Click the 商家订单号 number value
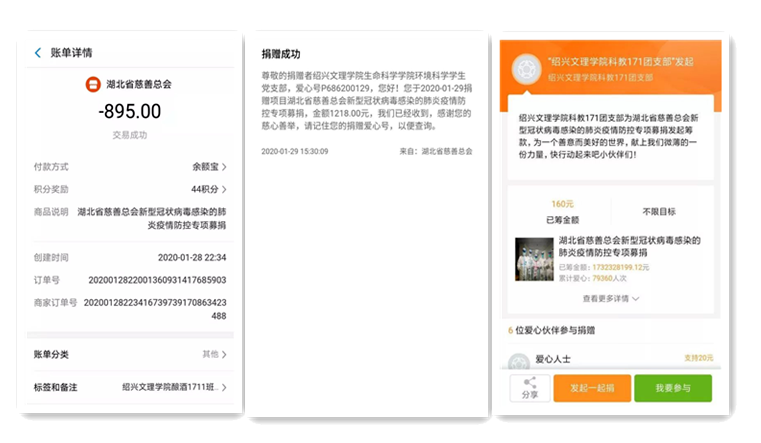 click(155, 308)
